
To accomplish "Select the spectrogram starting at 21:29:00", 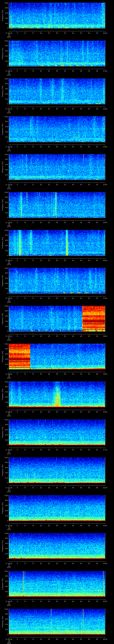I will pyautogui.click(x=57, y=16).
